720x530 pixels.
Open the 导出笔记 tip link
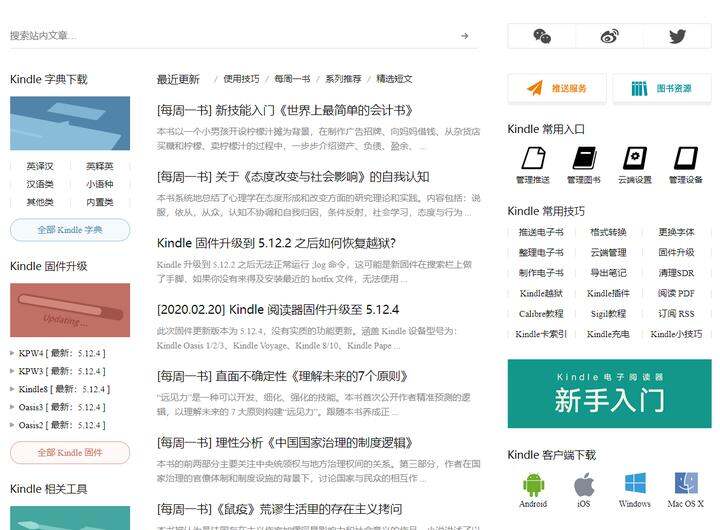pos(608,273)
